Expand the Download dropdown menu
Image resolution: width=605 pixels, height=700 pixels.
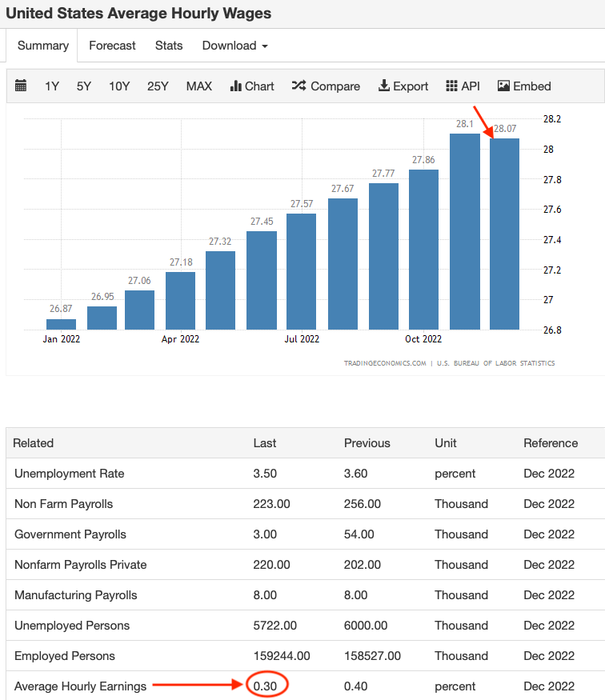234,46
